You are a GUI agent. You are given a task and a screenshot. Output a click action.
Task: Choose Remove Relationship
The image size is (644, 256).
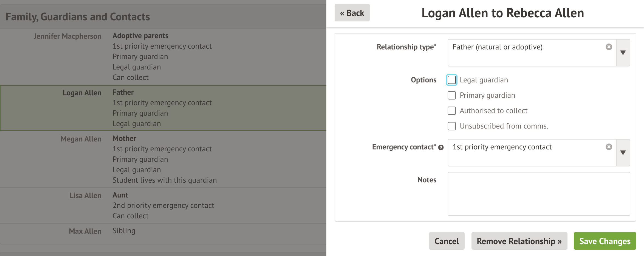click(519, 241)
